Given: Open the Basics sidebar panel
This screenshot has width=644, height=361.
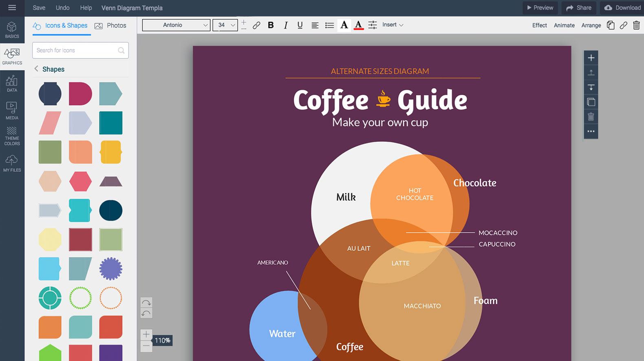Looking at the screenshot, I should [x=12, y=30].
